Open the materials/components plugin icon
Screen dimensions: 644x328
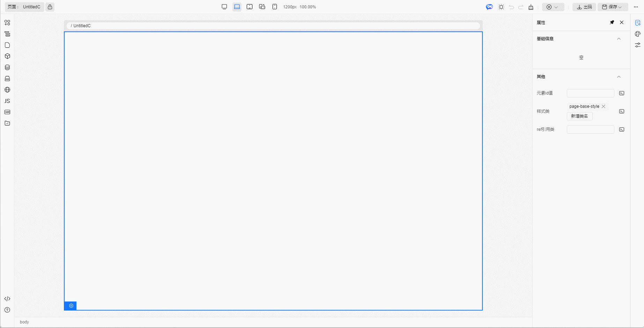click(x=7, y=23)
